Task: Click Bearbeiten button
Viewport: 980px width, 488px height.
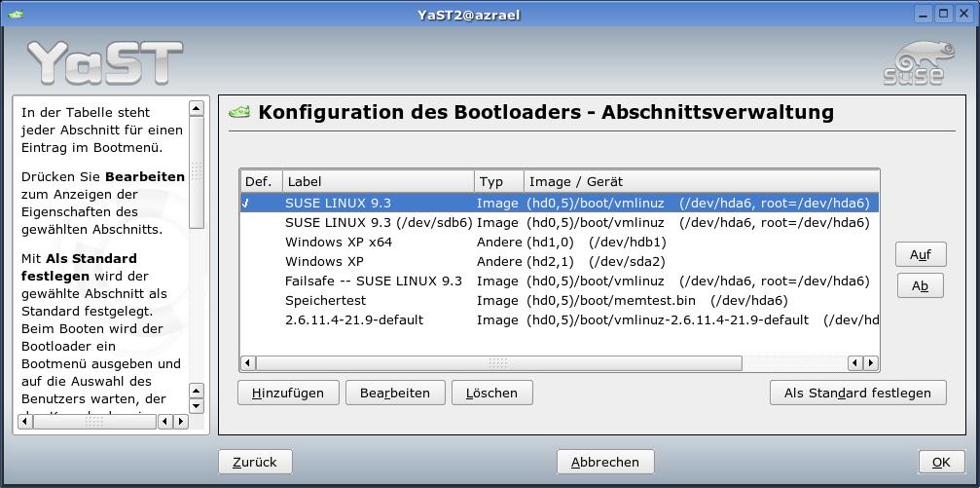Action: 395,393
